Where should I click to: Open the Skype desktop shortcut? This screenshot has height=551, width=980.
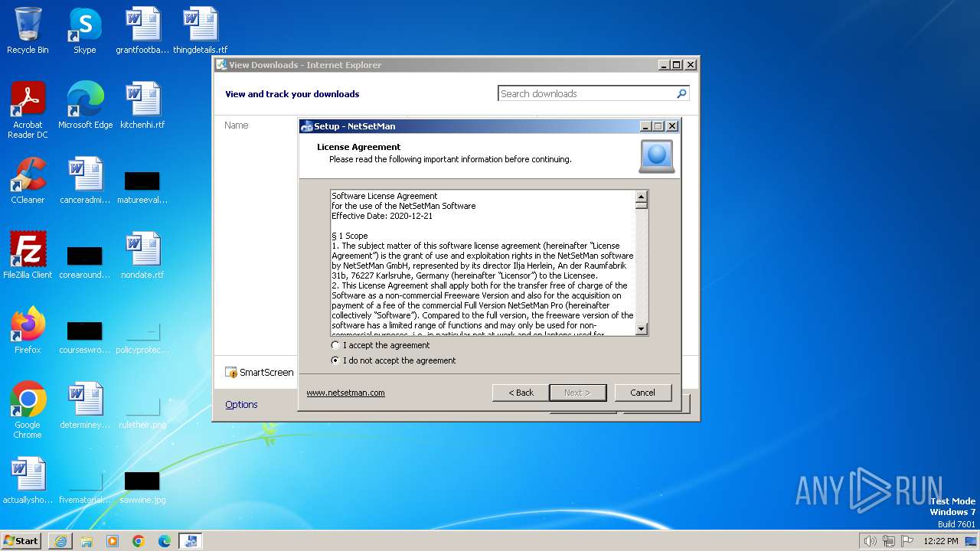[x=84, y=31]
